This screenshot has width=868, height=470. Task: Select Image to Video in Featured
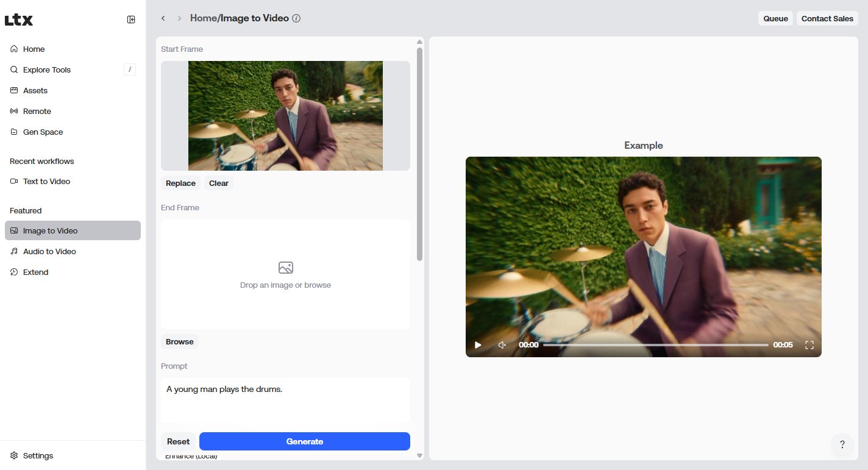73,230
